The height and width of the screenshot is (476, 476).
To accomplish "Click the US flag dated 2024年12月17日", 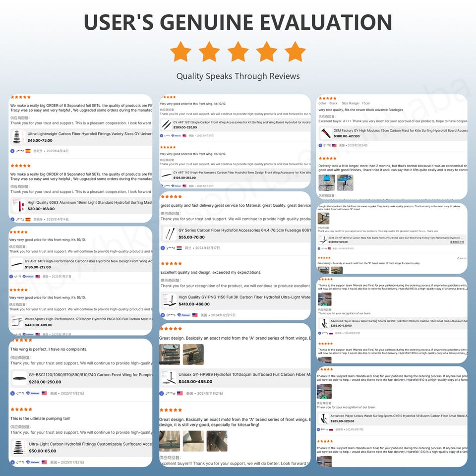I will coord(195,315).
